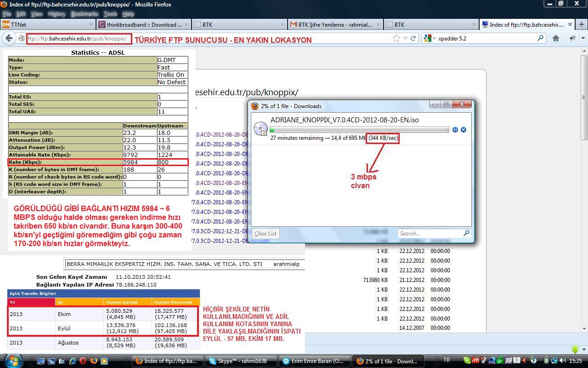Click the xpadder 5.2 search field
The width and height of the screenshot is (588, 368).
click(485, 39)
